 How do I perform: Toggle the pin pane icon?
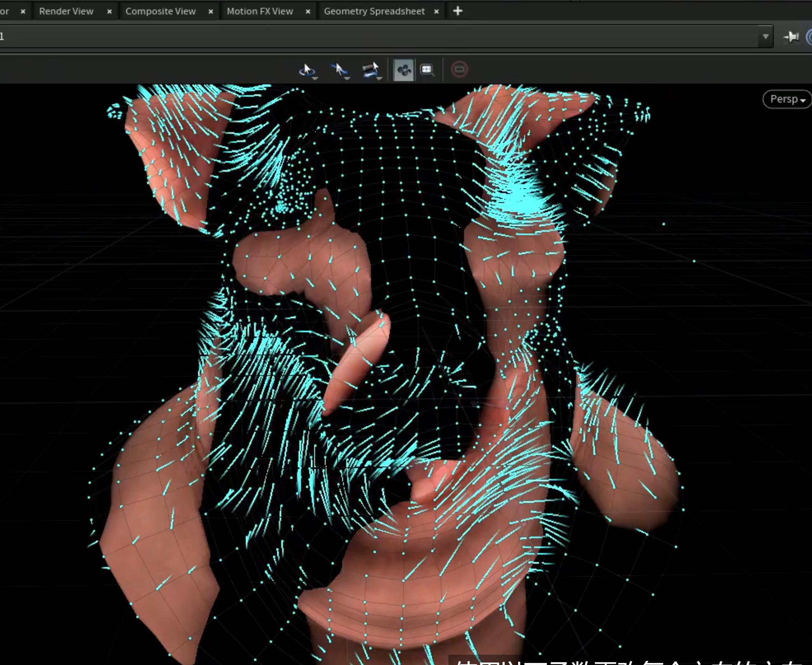pos(791,37)
